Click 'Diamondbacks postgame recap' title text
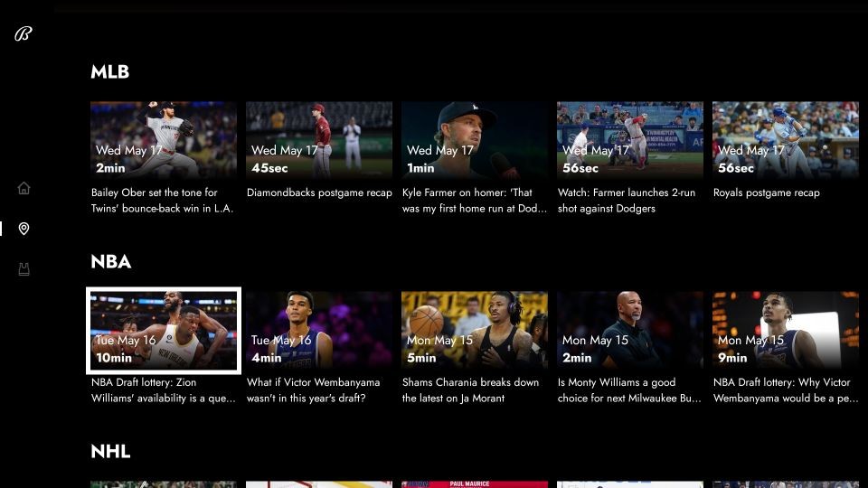 (x=319, y=192)
